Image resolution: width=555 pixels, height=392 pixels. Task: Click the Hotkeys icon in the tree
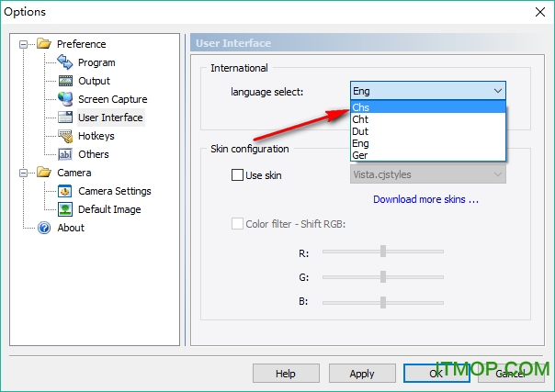64,136
